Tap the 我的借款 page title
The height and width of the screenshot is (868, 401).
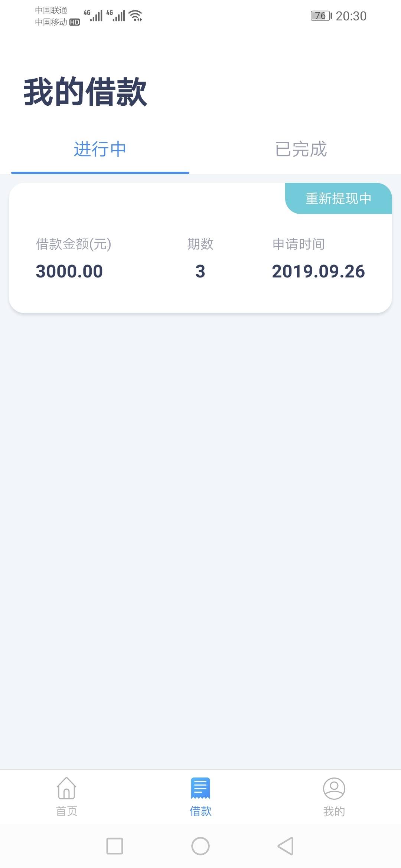tap(85, 92)
